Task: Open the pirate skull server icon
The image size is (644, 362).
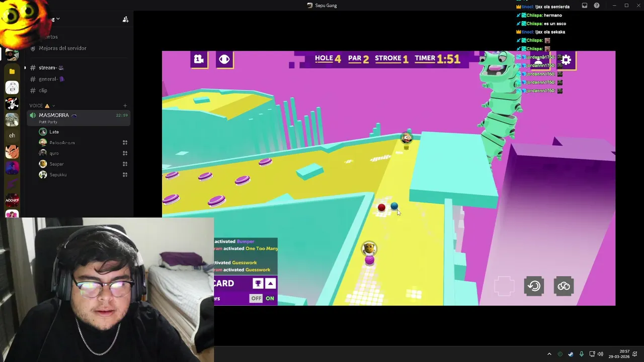Action: pyautogui.click(x=12, y=104)
